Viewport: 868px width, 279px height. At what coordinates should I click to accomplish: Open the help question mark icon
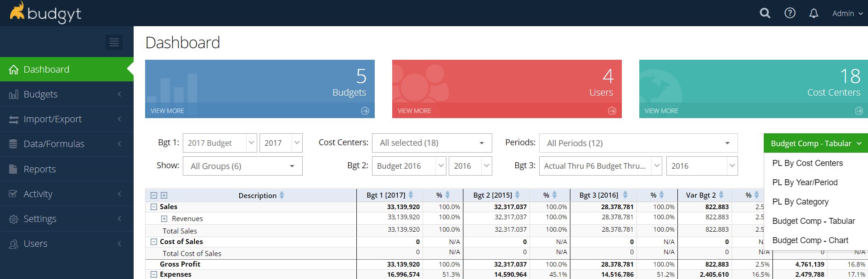click(789, 13)
